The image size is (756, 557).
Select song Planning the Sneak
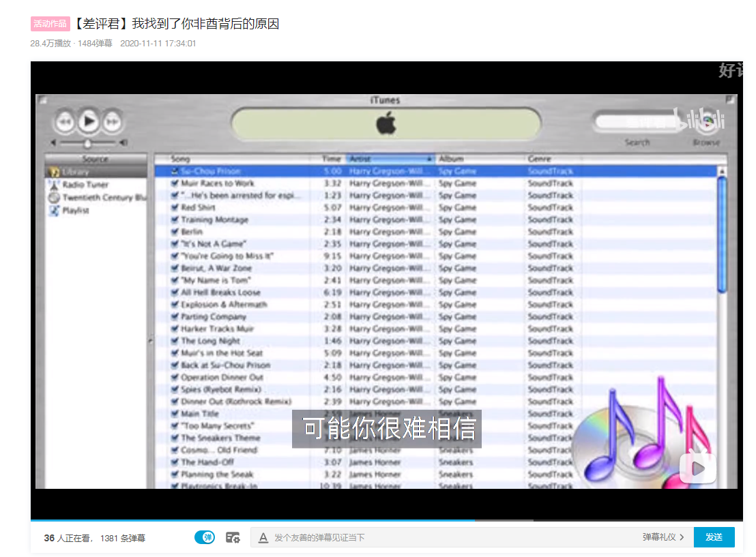pyautogui.click(x=217, y=474)
